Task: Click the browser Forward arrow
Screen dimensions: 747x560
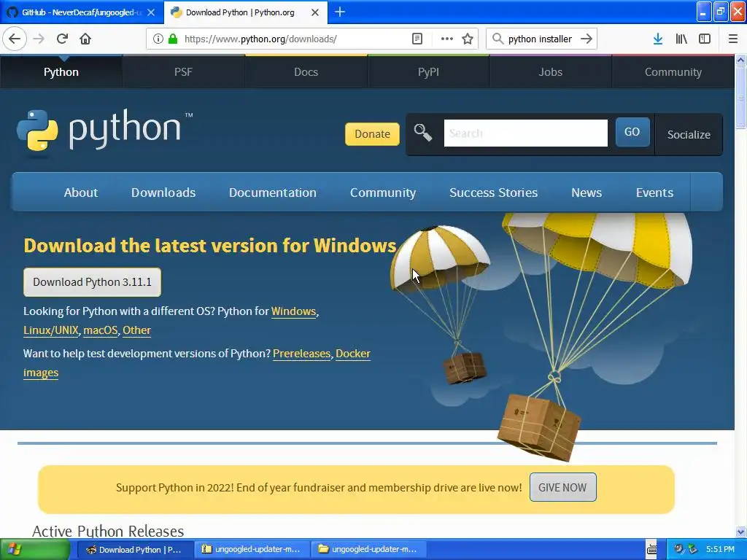Action: coord(39,39)
